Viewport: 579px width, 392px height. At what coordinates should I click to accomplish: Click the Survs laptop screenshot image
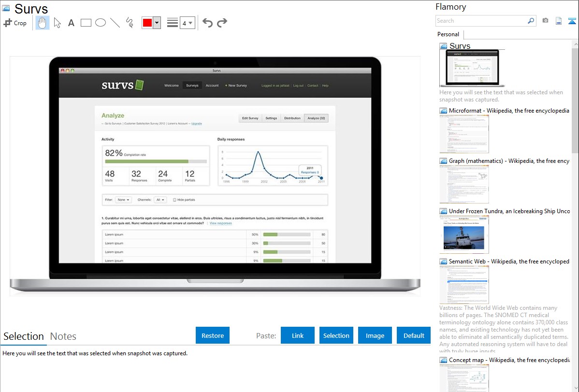tap(215, 176)
